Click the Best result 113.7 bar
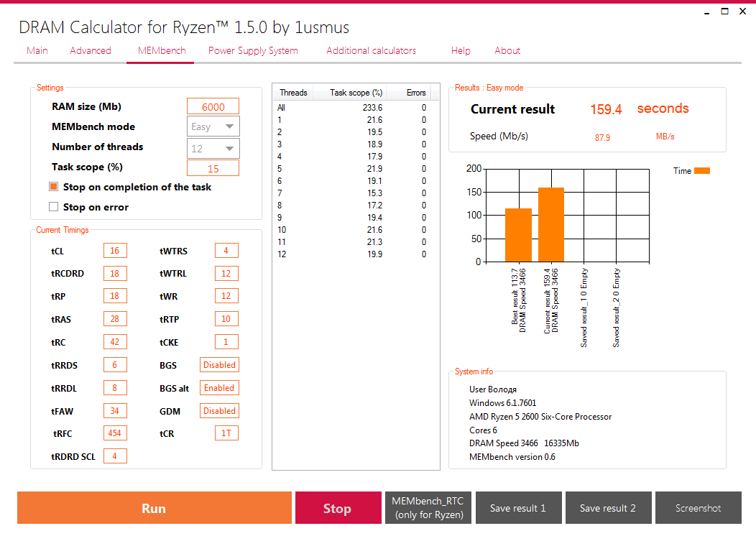 click(x=518, y=235)
